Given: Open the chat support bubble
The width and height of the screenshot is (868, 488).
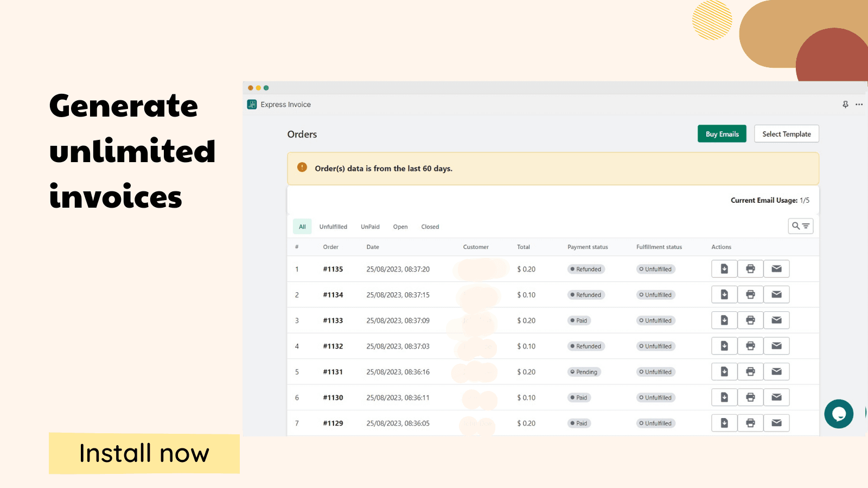Looking at the screenshot, I should (x=839, y=414).
